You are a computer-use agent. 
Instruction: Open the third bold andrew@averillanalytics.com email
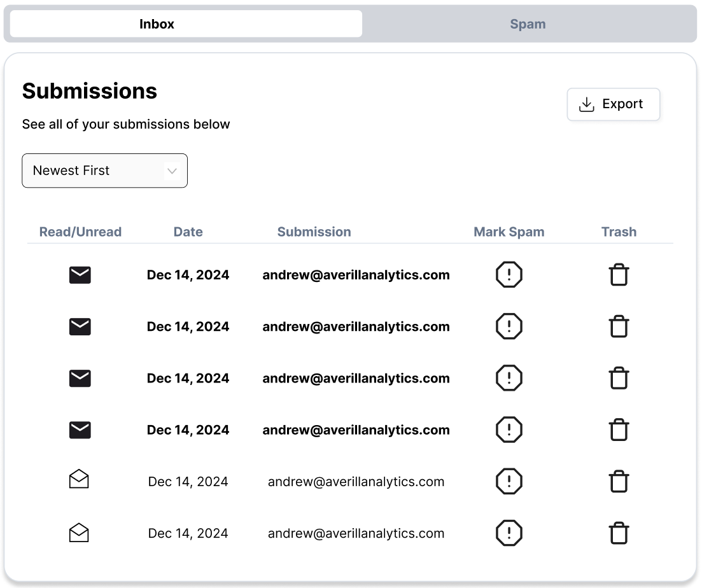356,378
